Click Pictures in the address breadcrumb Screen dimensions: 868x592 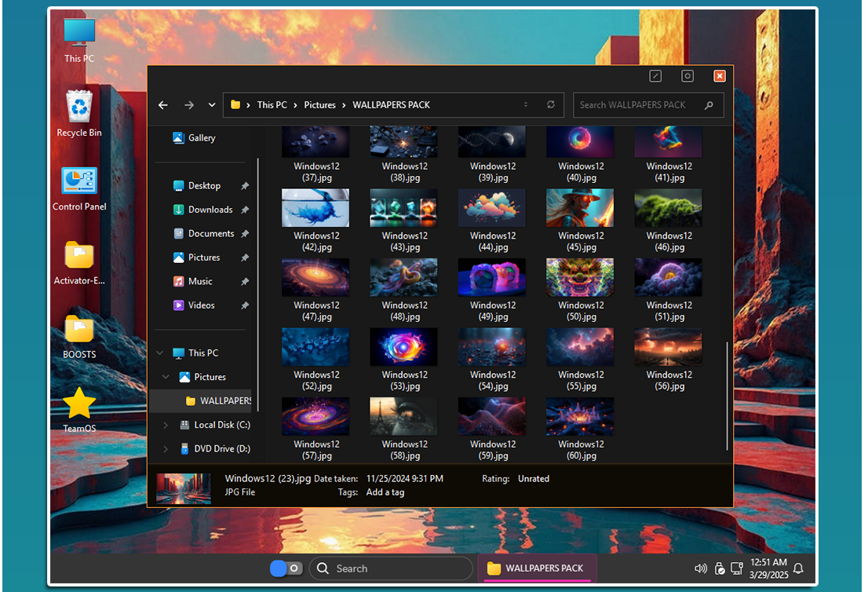click(319, 105)
